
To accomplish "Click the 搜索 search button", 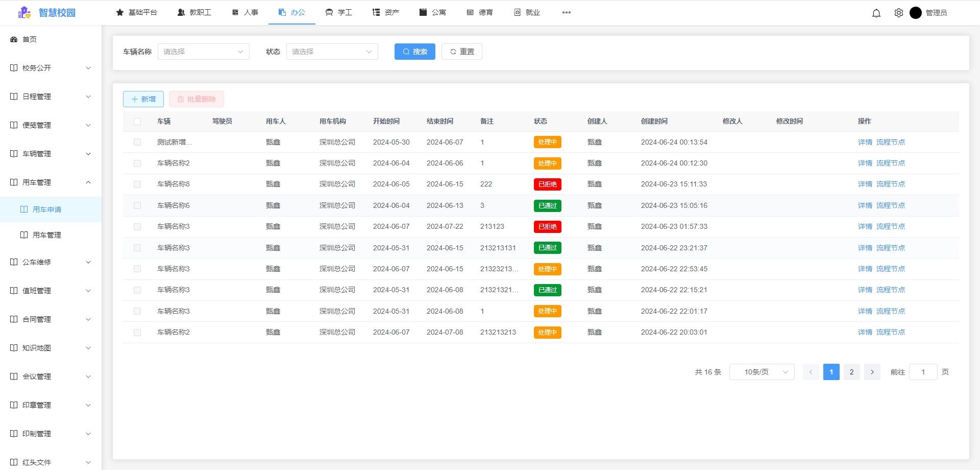I will [x=414, y=52].
